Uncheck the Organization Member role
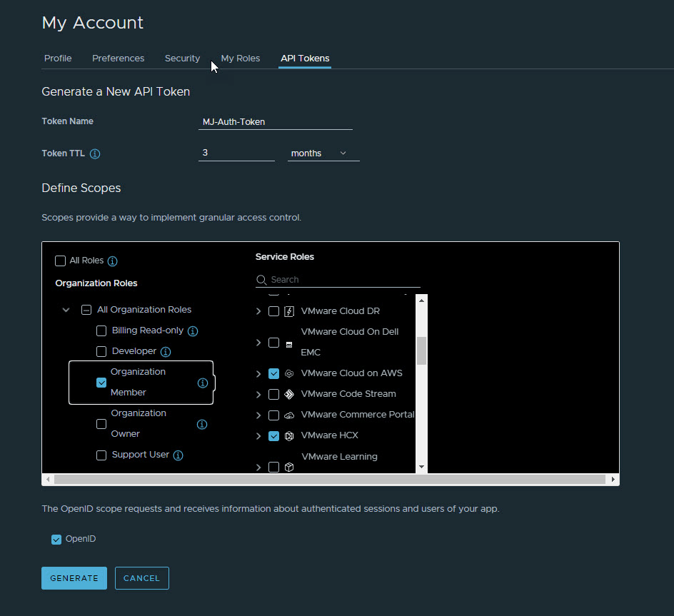The width and height of the screenshot is (674, 616). tap(101, 383)
